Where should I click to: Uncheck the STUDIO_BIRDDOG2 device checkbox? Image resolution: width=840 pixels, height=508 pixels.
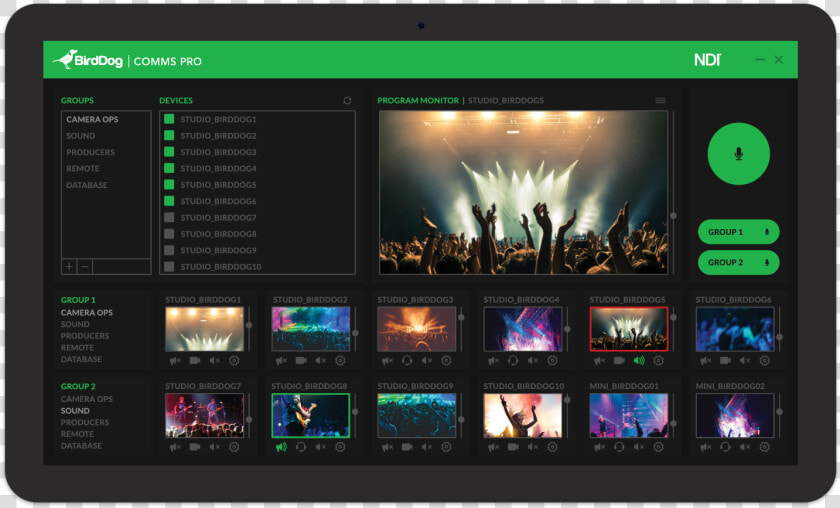point(169,136)
